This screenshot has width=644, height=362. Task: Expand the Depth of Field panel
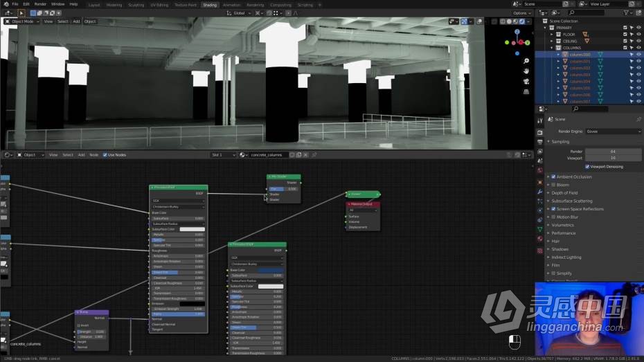point(564,193)
